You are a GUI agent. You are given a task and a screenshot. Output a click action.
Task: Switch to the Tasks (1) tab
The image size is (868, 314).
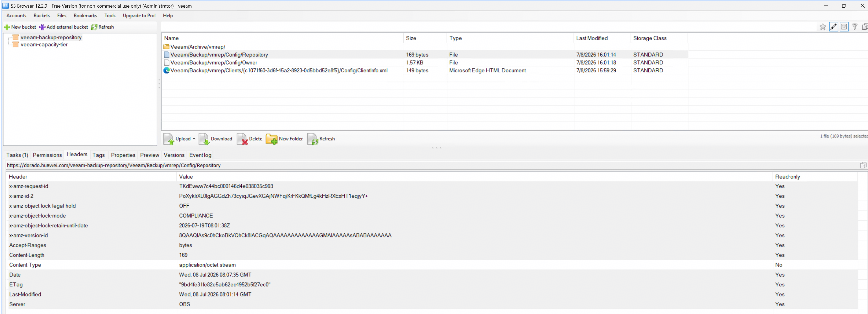pos(17,155)
